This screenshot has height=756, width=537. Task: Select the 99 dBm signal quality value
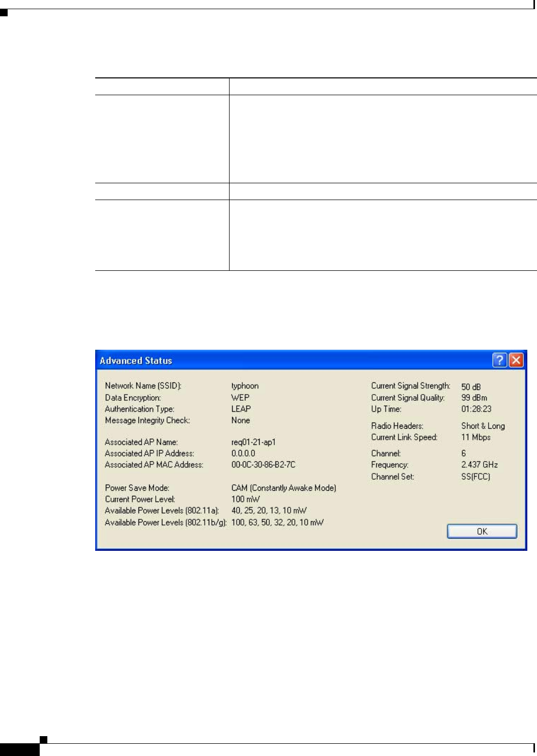coord(474,398)
